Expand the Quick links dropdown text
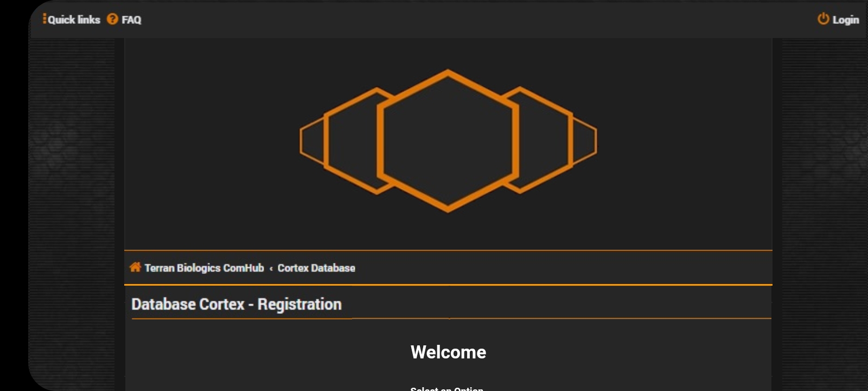 (x=74, y=20)
